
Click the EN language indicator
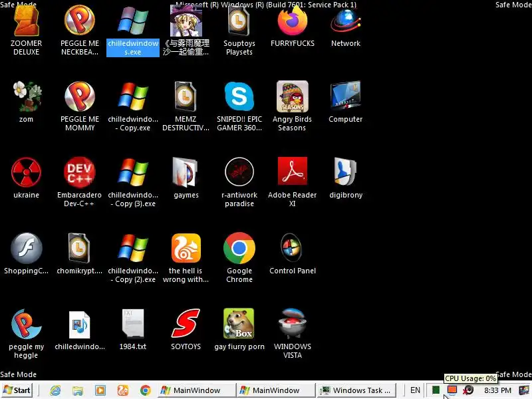click(415, 390)
